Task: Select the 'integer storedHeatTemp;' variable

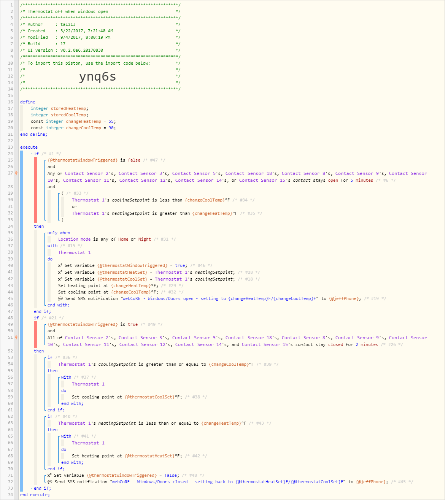Action: tap(60, 108)
